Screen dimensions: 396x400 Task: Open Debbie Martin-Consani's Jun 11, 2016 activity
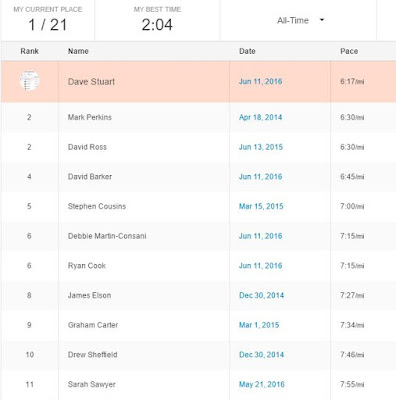260,236
